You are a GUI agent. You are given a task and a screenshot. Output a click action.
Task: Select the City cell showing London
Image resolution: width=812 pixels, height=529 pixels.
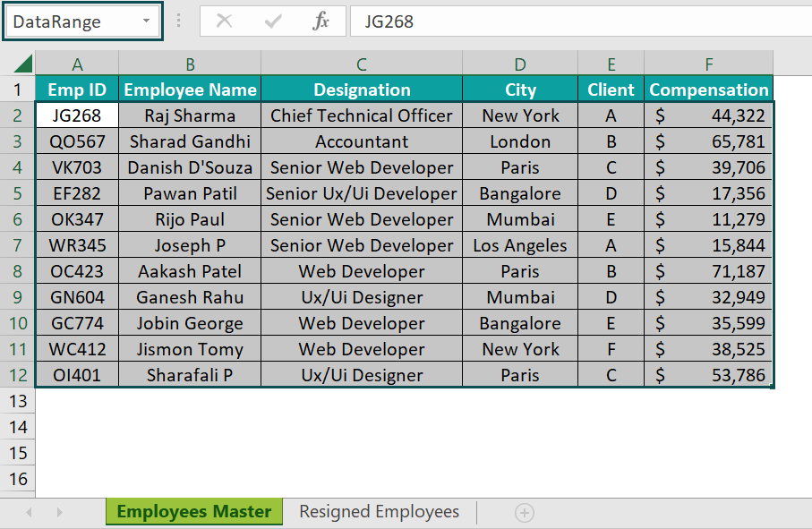tap(519, 141)
